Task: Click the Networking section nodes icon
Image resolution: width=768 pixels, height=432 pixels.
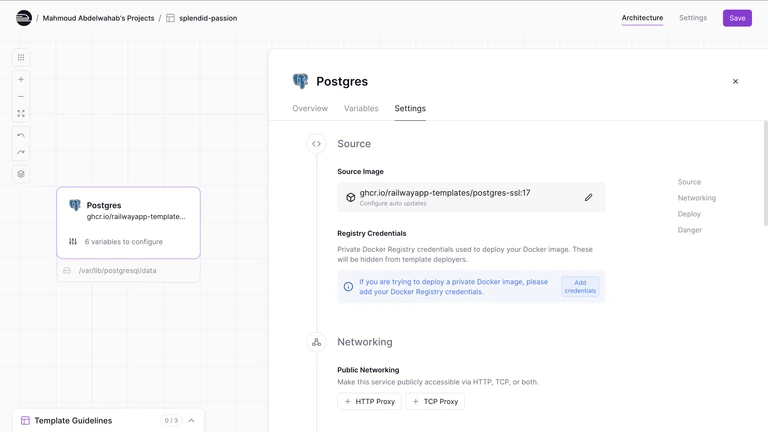Action: coord(316,342)
